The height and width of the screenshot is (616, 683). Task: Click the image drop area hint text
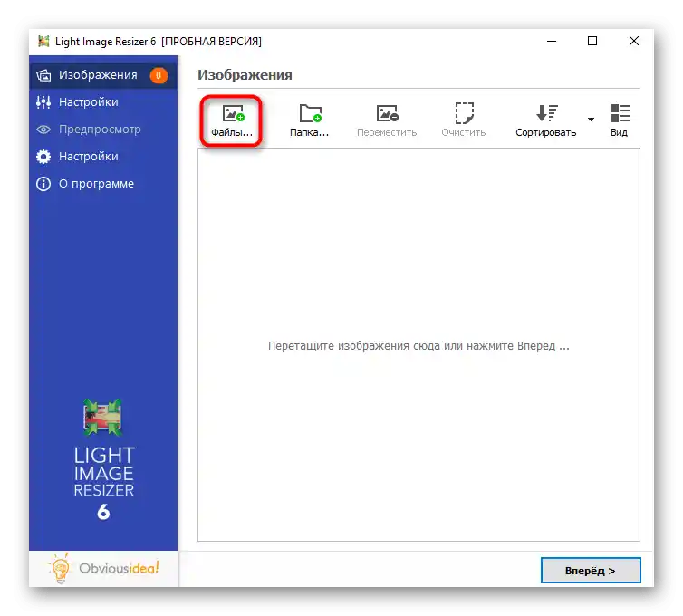(418, 346)
